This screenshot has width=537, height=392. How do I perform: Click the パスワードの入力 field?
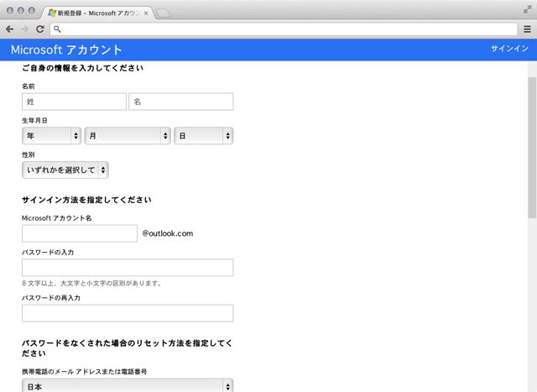[128, 267]
